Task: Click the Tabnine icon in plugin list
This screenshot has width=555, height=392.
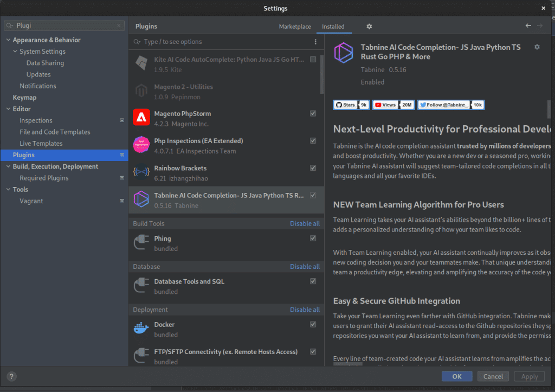Action: [x=141, y=199]
